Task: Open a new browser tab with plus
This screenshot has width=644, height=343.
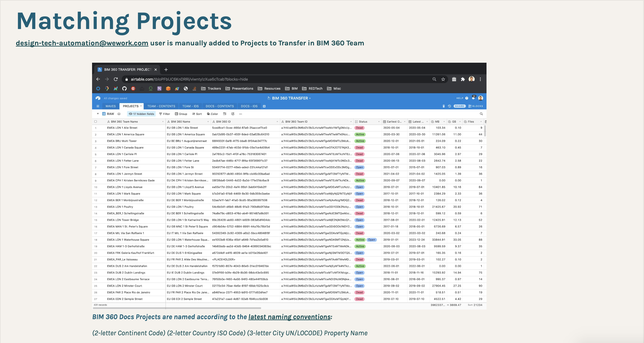Action: [166, 69]
